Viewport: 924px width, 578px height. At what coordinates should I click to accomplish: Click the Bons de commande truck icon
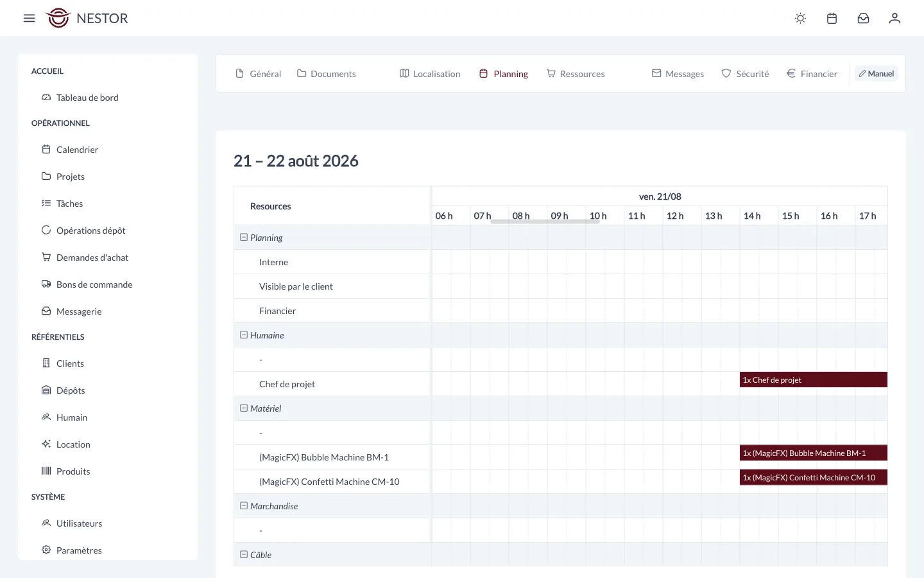pos(46,284)
